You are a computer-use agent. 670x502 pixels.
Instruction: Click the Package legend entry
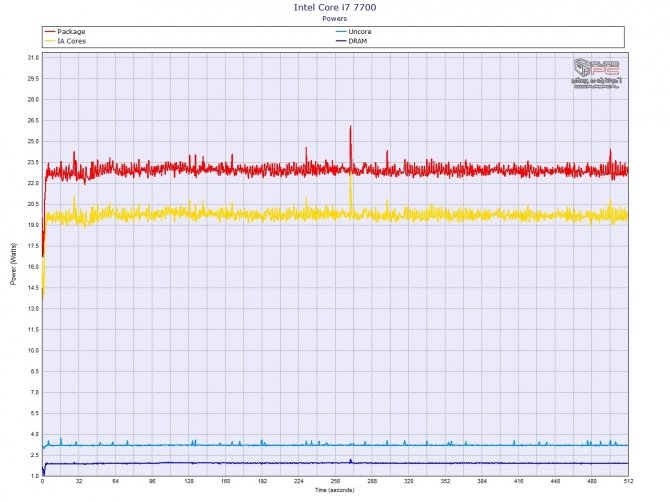point(65,32)
